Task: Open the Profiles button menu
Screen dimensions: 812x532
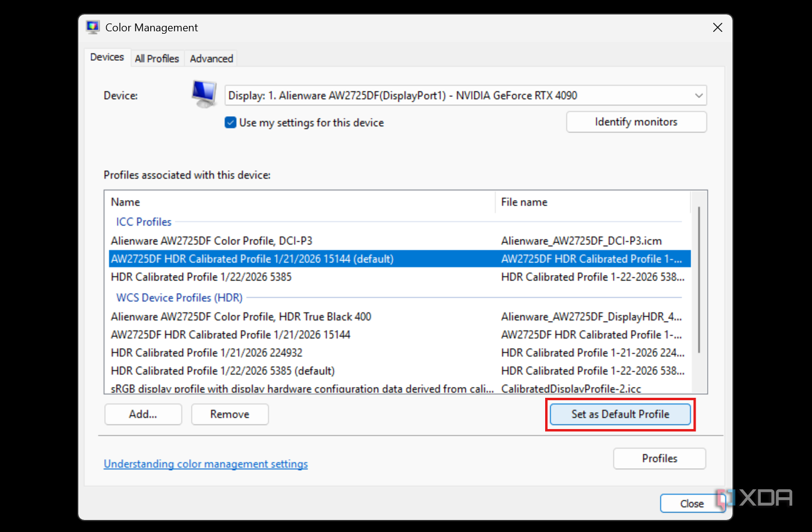Action: pos(660,459)
